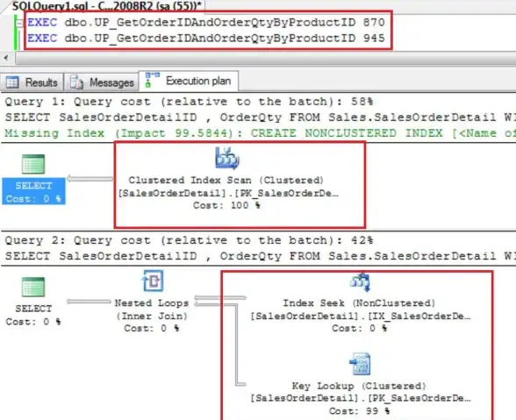Select the Nested Loops operator icon
This screenshot has height=420, width=516.
coord(153,281)
